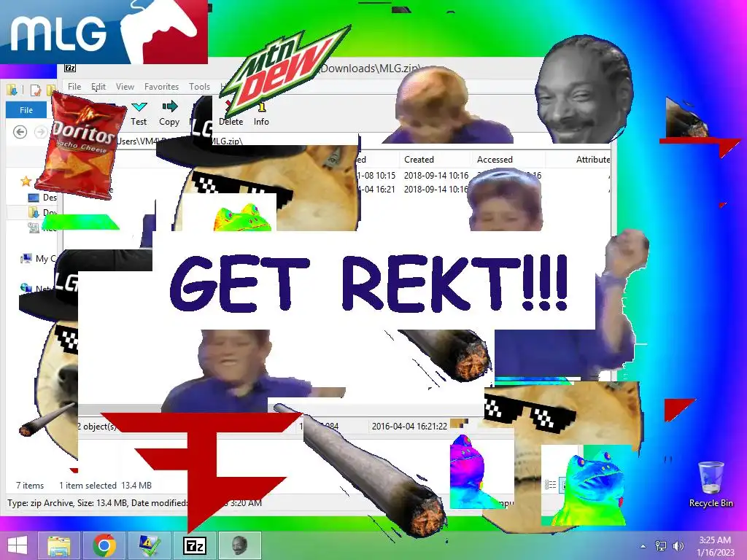This screenshot has width=747, height=560.
Task: Click the Delete toolbar button in 7-Zip
Action: (x=231, y=122)
